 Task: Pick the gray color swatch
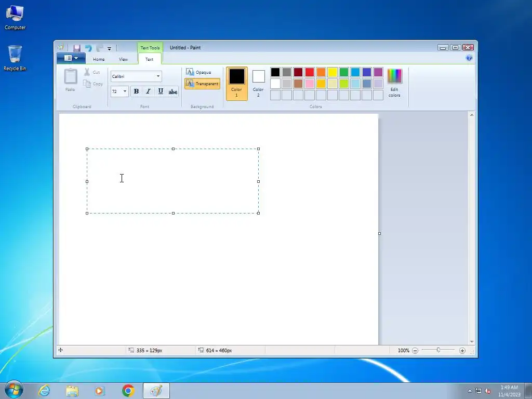click(287, 72)
